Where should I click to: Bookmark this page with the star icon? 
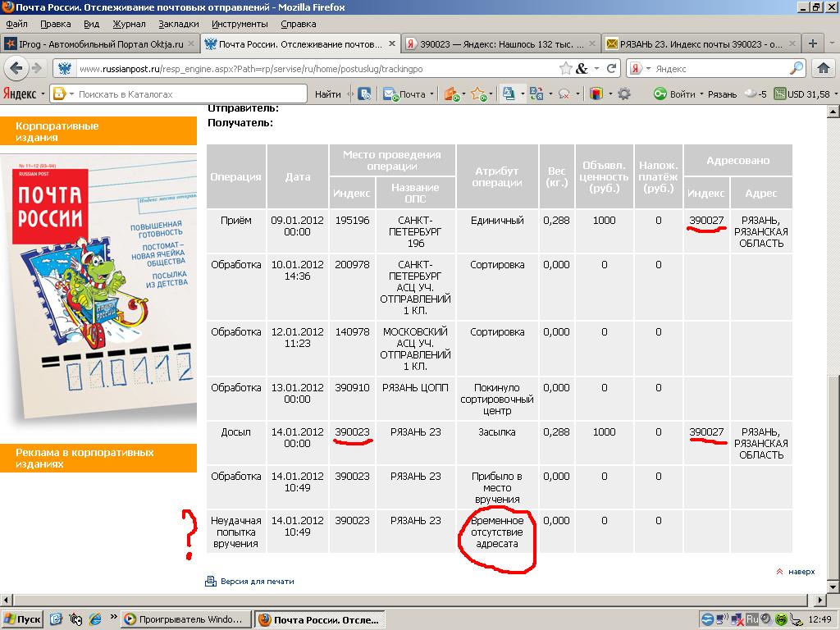[x=566, y=69]
